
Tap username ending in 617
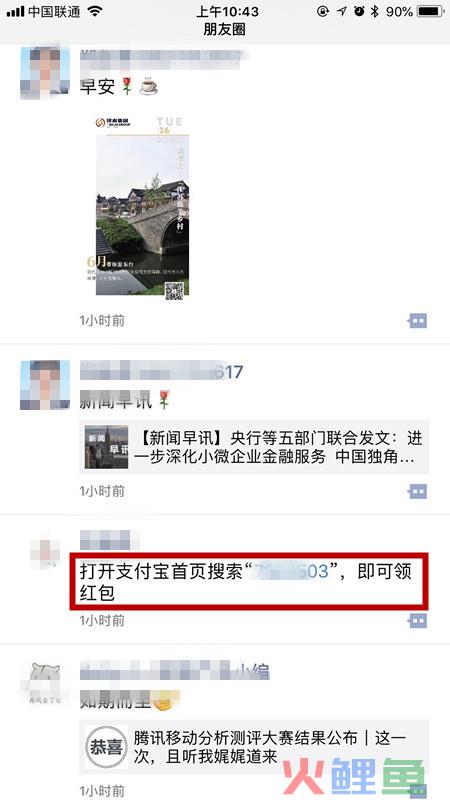161,371
